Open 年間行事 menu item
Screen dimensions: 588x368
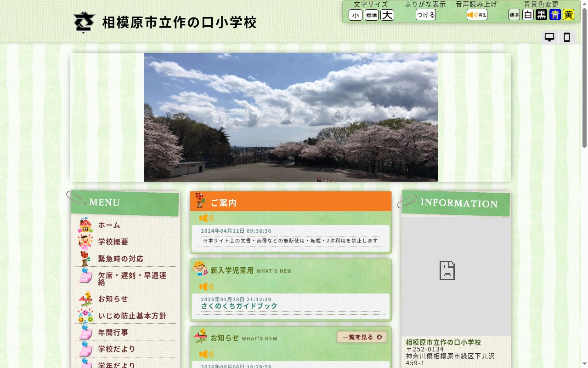125,332
